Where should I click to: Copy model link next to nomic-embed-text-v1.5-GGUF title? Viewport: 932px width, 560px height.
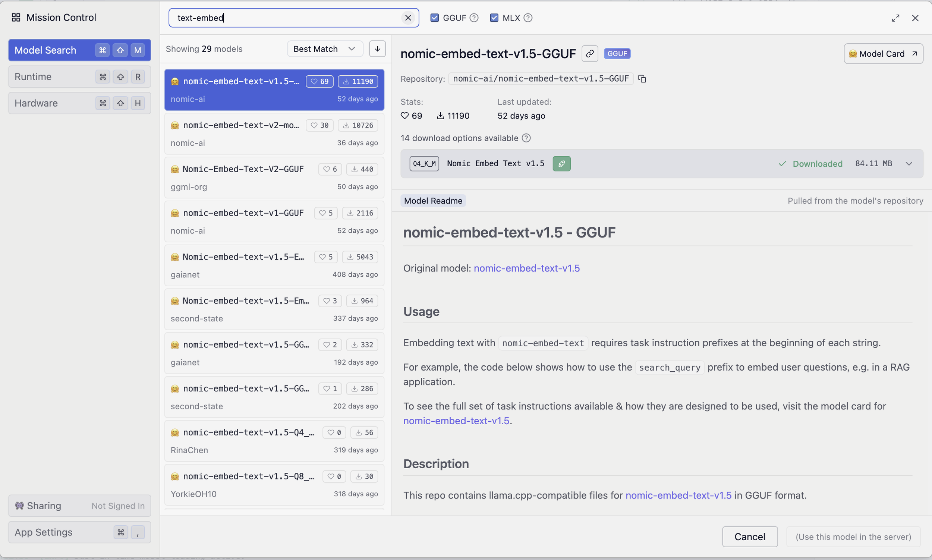point(590,54)
